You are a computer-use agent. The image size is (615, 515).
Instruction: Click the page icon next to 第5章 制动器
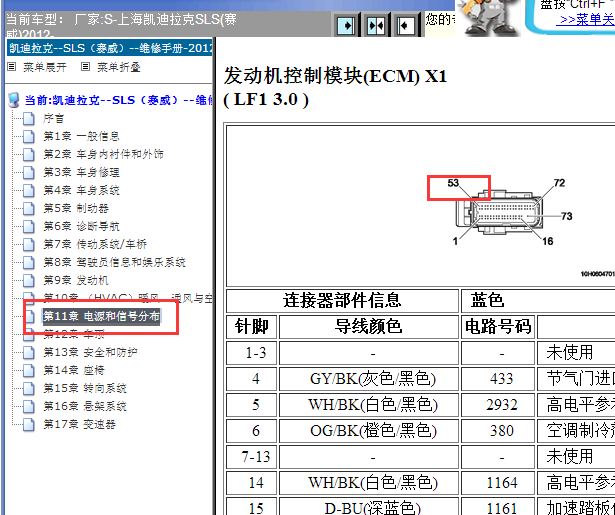click(29, 208)
